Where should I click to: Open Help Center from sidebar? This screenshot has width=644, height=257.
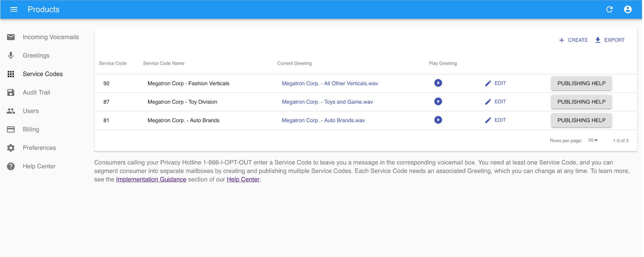[39, 166]
